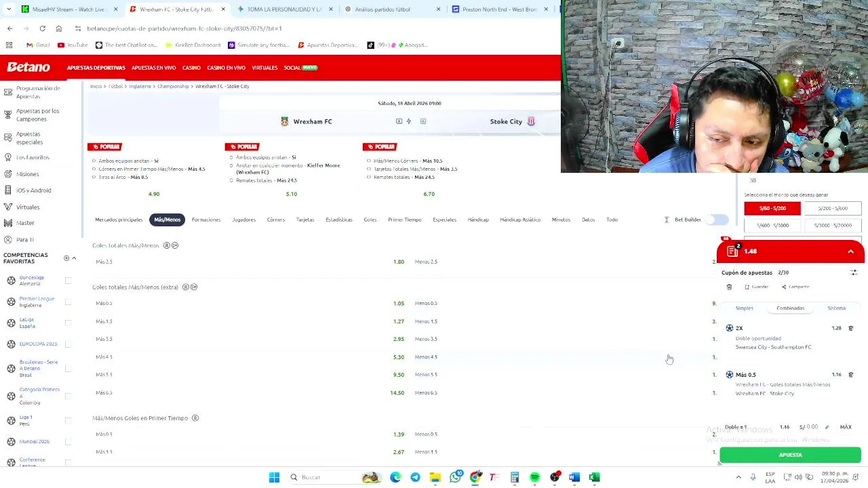Switch to the Córners market tab
Screen dimensions: 868x488
[x=275, y=220]
